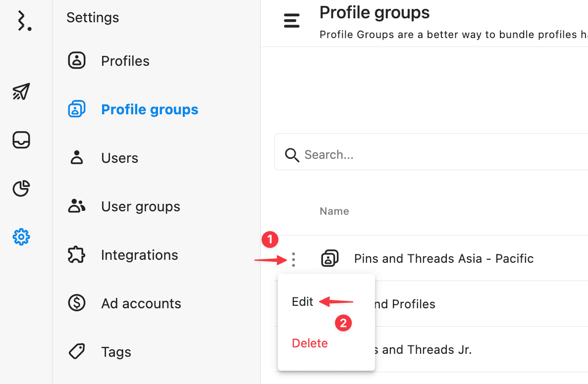Open the Publishing paper plane icon
The image size is (588, 384).
click(x=21, y=92)
